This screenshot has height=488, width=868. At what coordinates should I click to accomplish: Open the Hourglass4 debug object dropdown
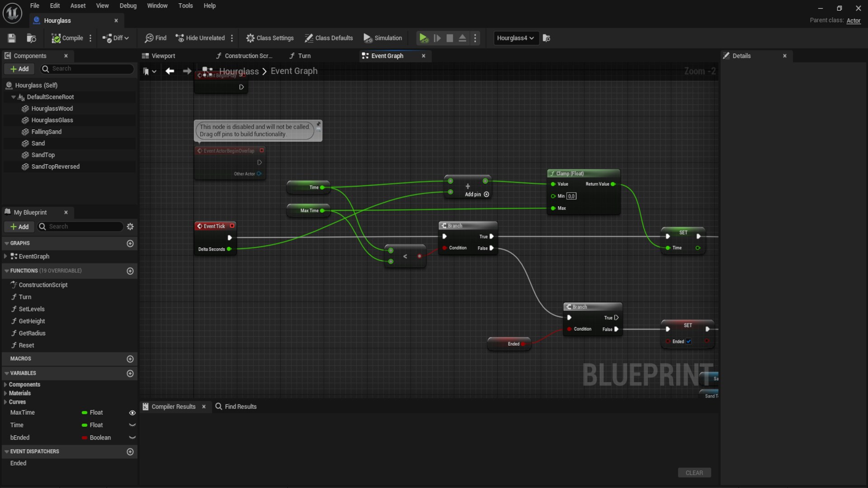[x=515, y=38]
